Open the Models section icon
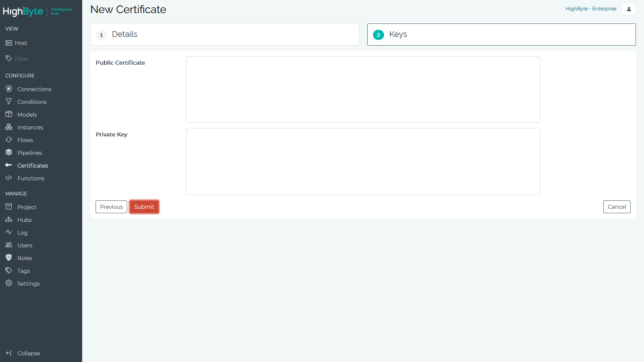The width and height of the screenshot is (644, 362). pyautogui.click(x=9, y=114)
